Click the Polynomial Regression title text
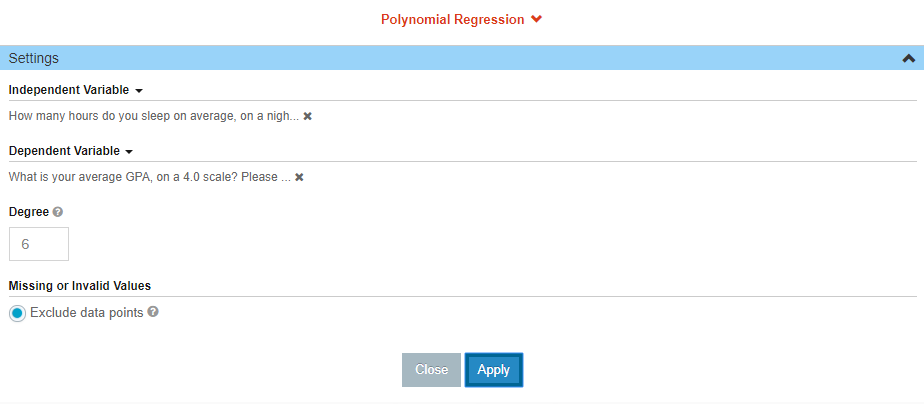The width and height of the screenshot is (924, 404). 453,19
